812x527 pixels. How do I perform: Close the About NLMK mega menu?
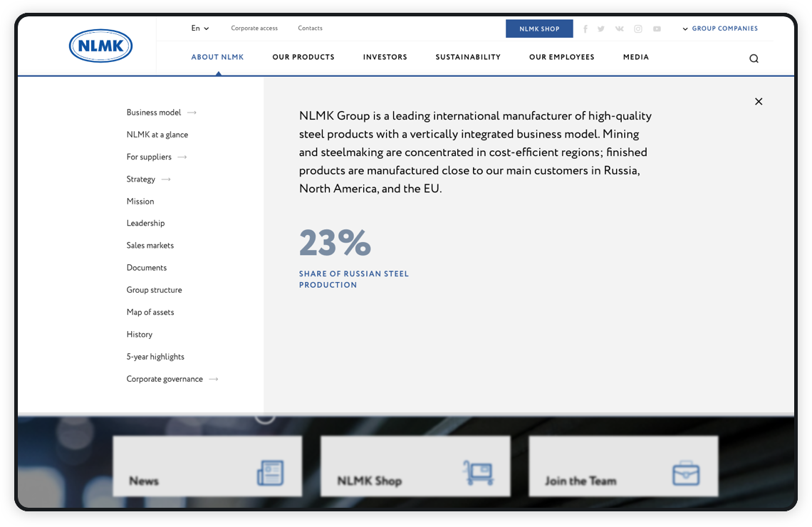pyautogui.click(x=759, y=101)
